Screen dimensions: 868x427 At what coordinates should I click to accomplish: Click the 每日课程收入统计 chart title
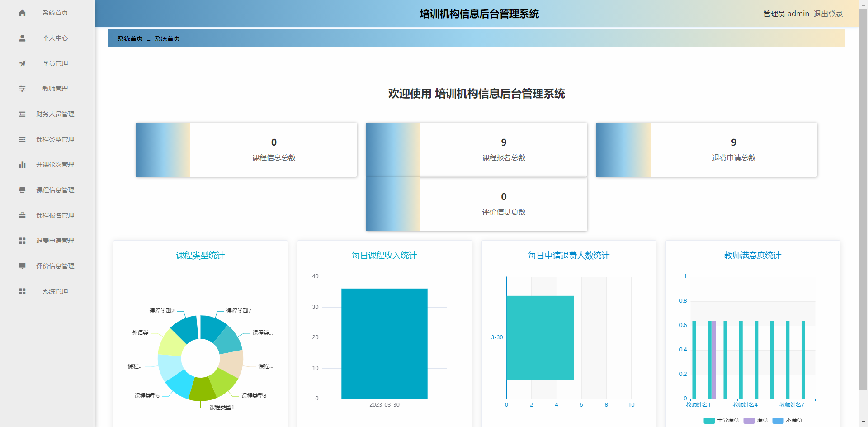(x=384, y=256)
